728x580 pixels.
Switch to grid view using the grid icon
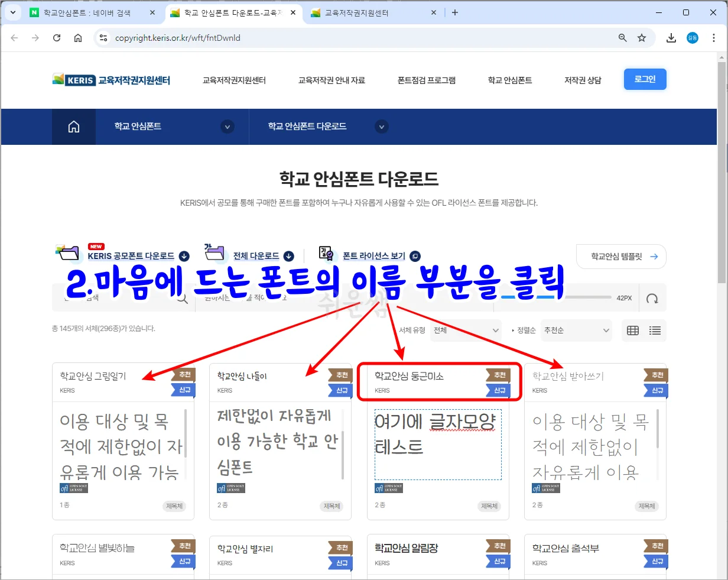(x=632, y=330)
